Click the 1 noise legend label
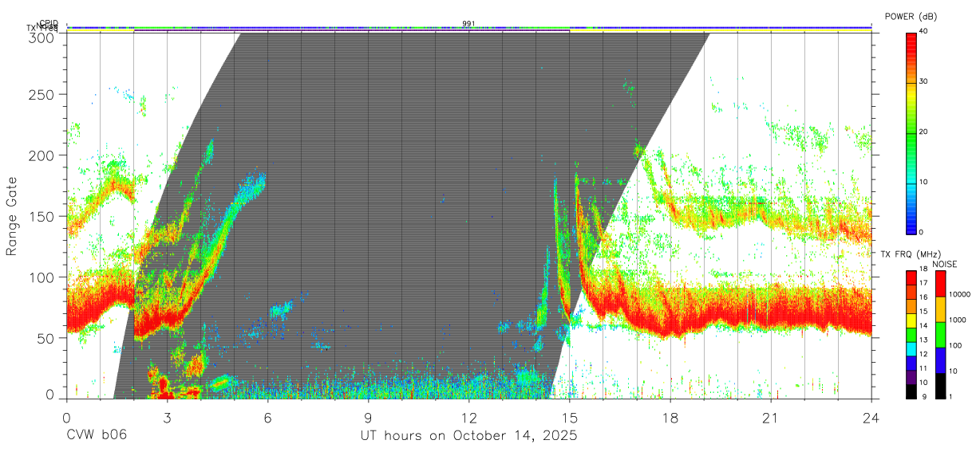Viewport: 980px width, 452px height. (951, 396)
